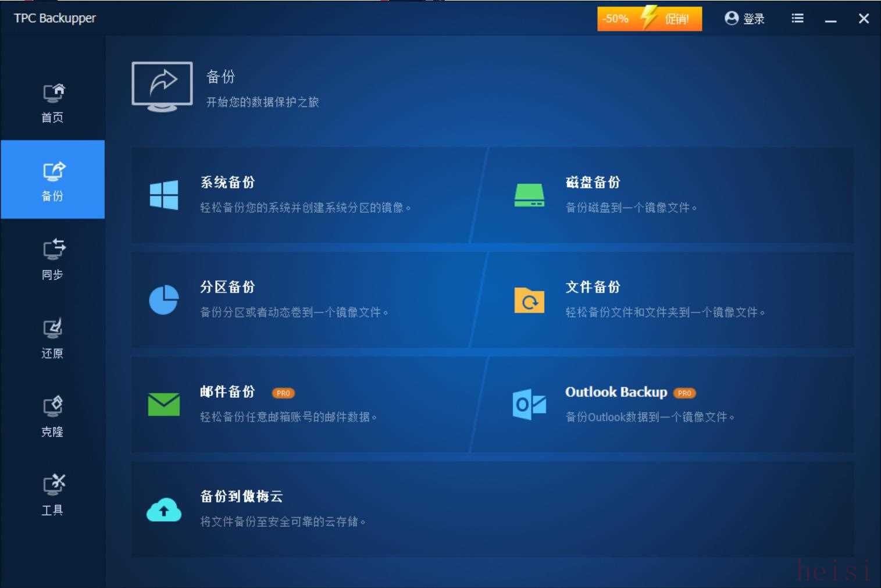Screen dimensions: 881x588
Task: Click the lightning bolt promo icon
Action: coord(648,17)
